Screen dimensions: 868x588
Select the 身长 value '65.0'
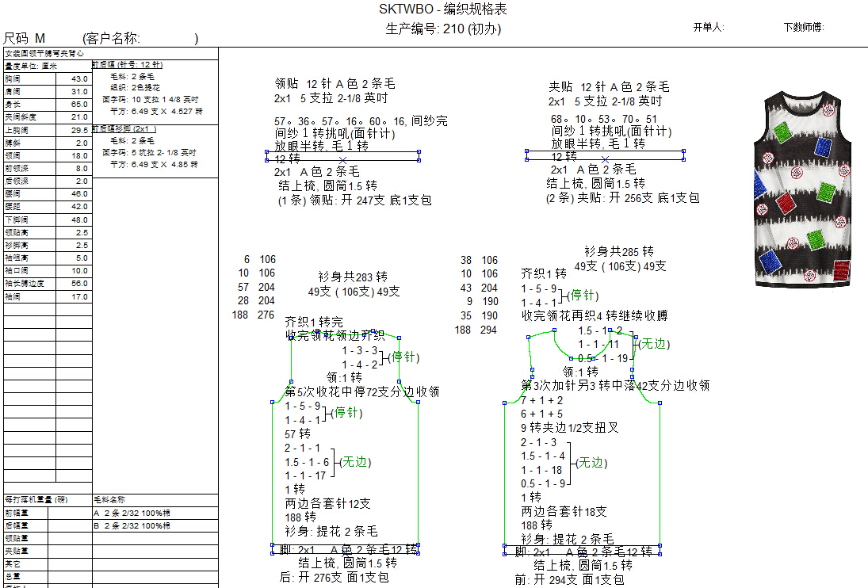80,104
